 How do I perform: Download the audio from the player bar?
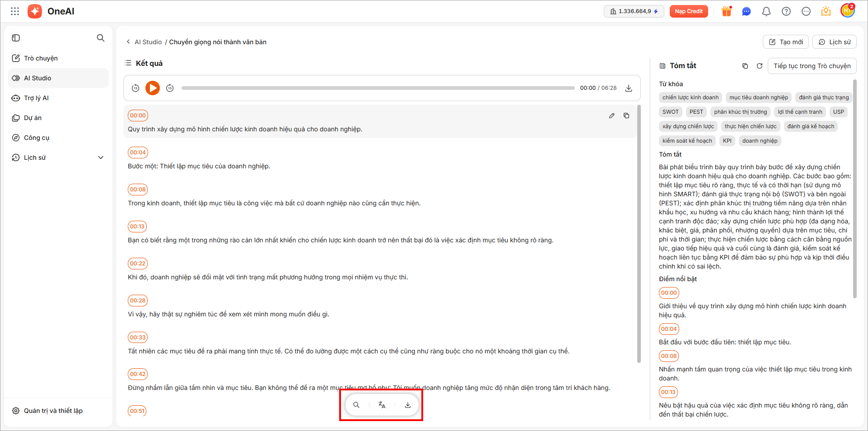tap(629, 88)
